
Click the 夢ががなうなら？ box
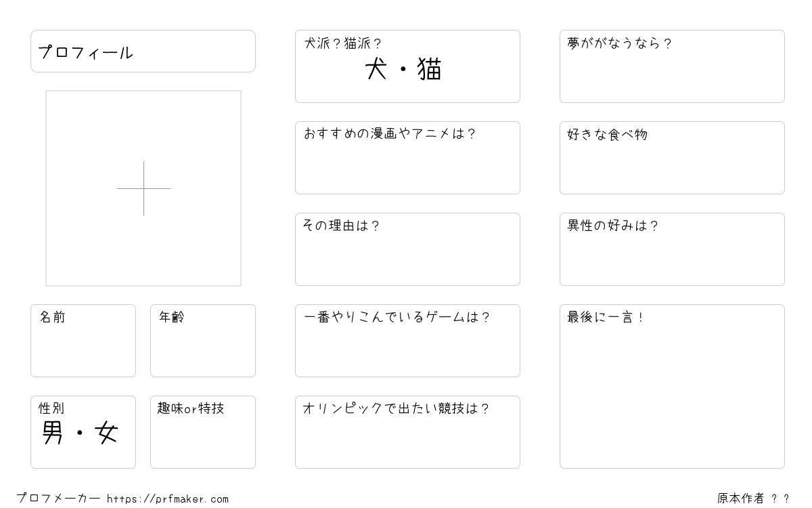672,66
